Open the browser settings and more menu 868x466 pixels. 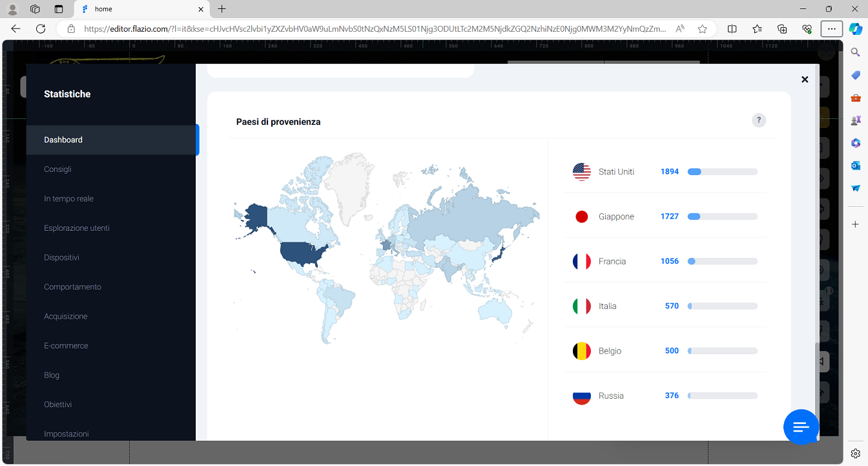pyautogui.click(x=831, y=28)
